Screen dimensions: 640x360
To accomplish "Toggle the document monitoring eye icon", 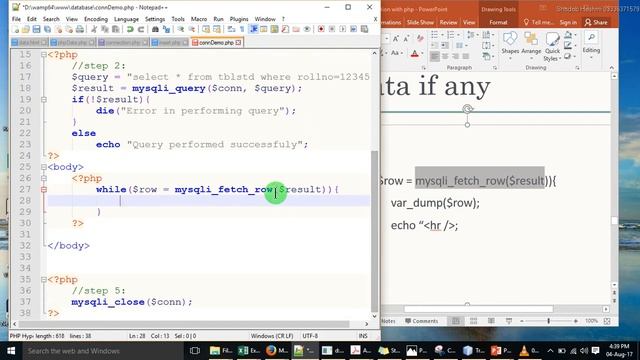I will (x=307, y=29).
